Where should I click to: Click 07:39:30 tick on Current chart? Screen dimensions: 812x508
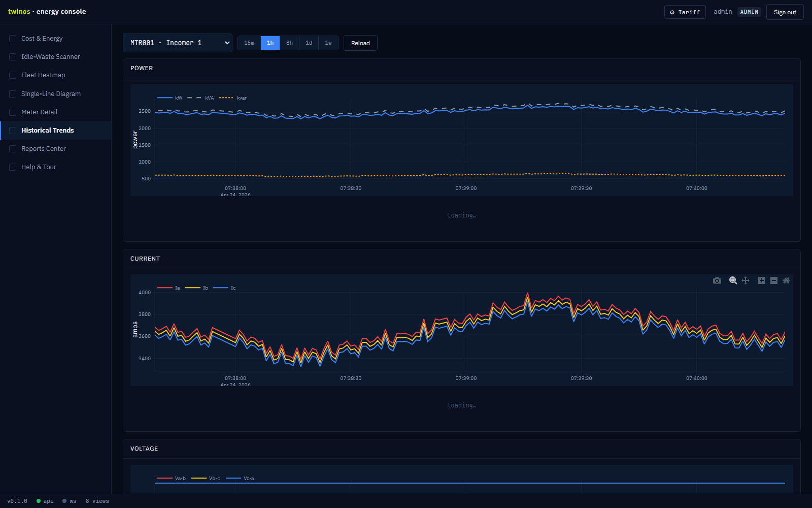click(x=581, y=378)
